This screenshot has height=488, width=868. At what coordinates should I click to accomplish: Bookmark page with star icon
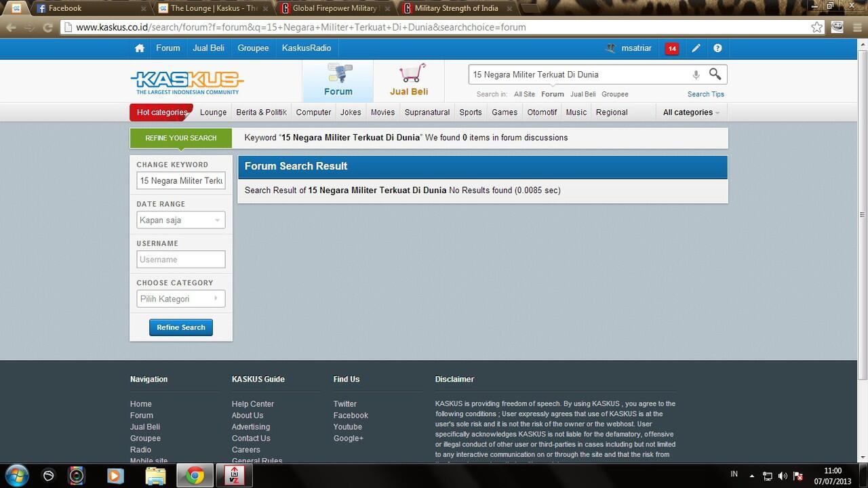[x=817, y=27]
